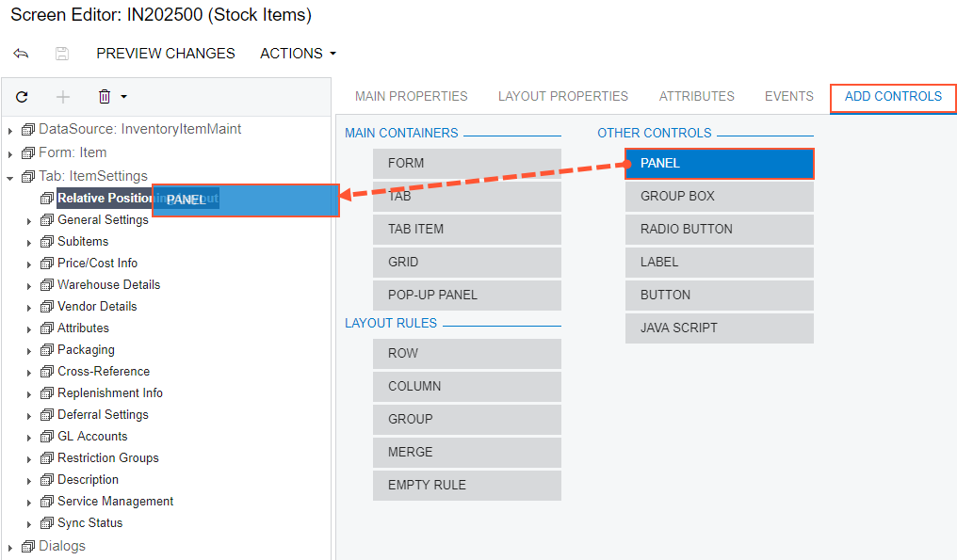This screenshot has height=560, width=957.
Task: Click the back arrow icon in toolbar
Action: [x=21, y=54]
